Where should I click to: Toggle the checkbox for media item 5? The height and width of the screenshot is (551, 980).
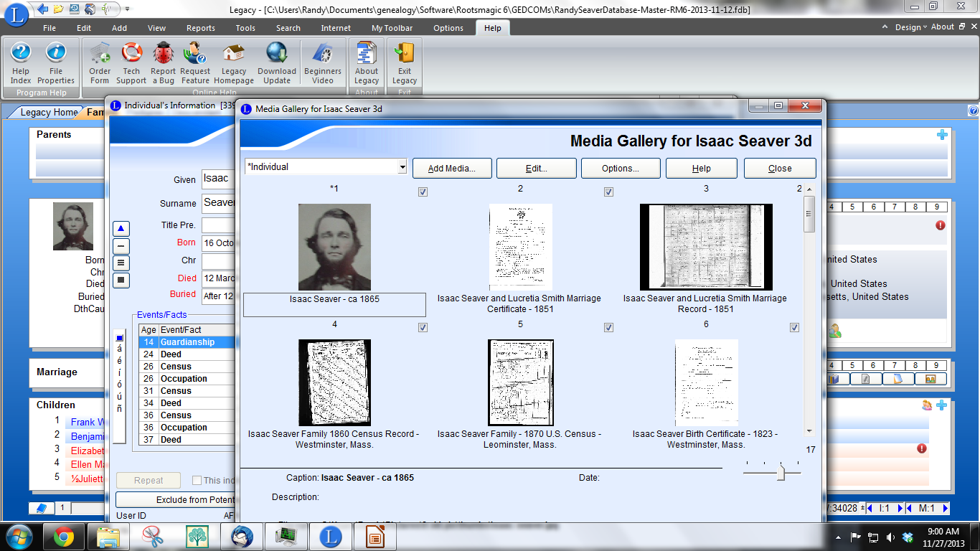(x=608, y=326)
